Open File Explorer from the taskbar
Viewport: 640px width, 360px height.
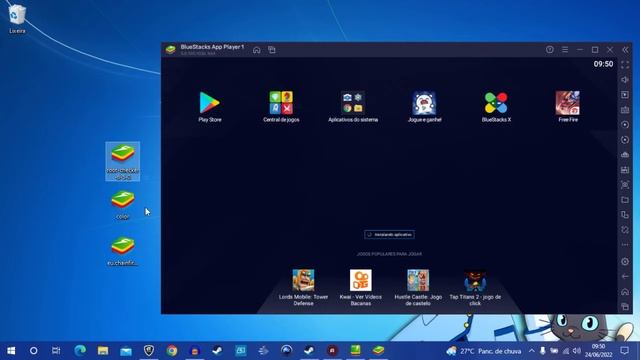[x=103, y=351]
